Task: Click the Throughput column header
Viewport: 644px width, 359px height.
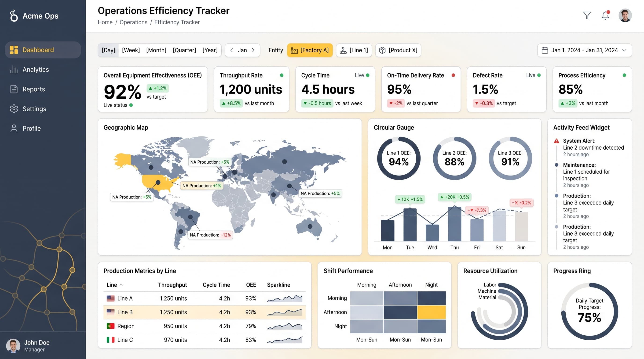Action: pos(172,285)
